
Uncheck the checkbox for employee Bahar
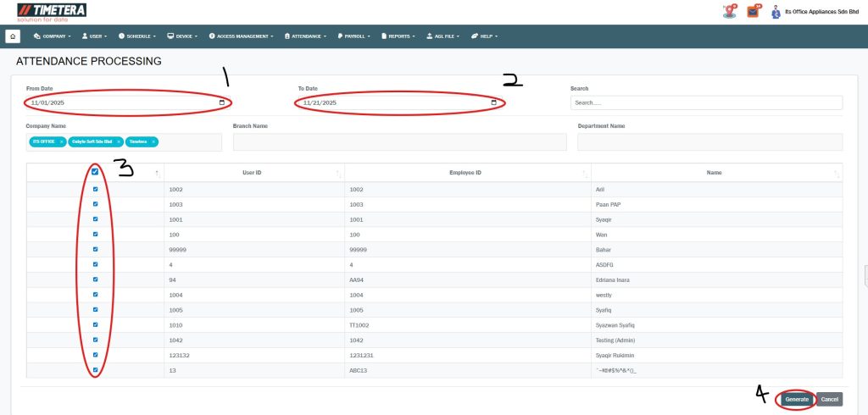tap(95, 250)
